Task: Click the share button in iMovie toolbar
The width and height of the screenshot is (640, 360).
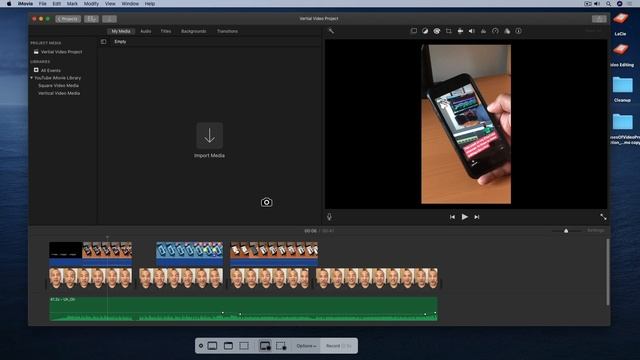Action: click(599, 19)
